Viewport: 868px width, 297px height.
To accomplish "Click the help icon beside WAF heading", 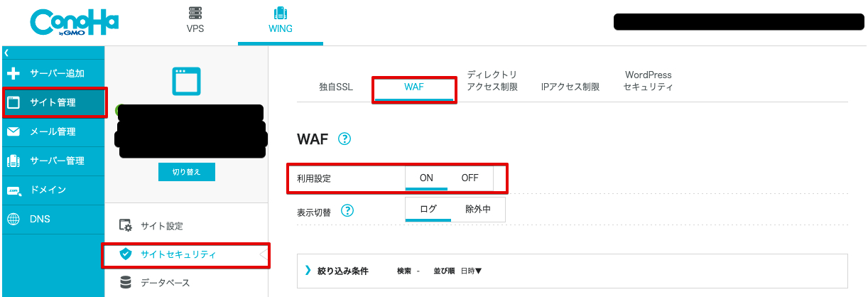I will 345,139.
